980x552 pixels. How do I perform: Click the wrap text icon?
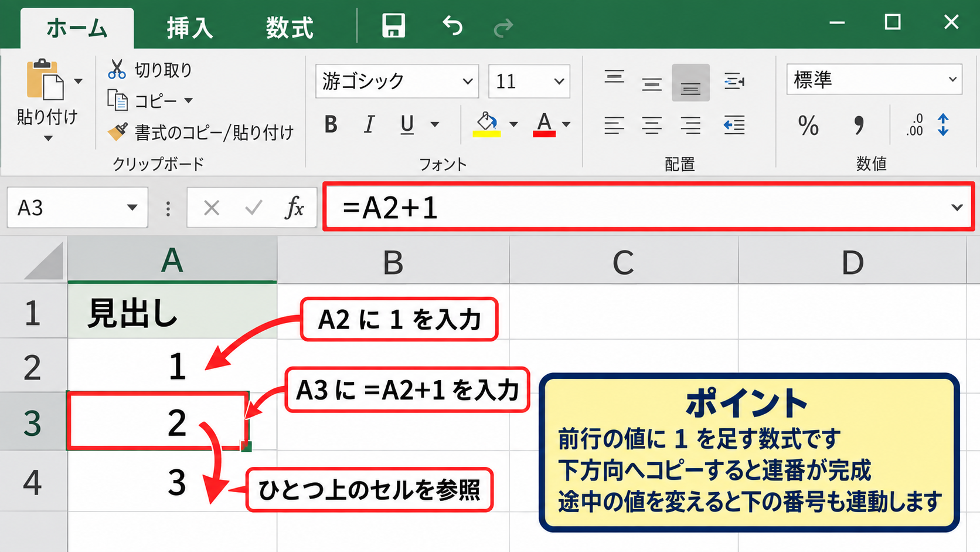pos(734,81)
